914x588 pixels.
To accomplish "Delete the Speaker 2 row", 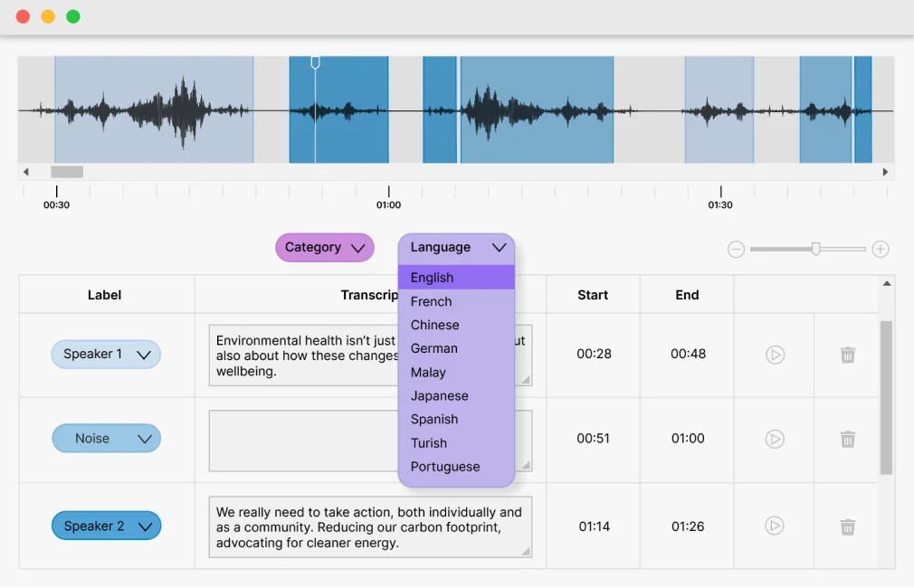I will coord(847,526).
